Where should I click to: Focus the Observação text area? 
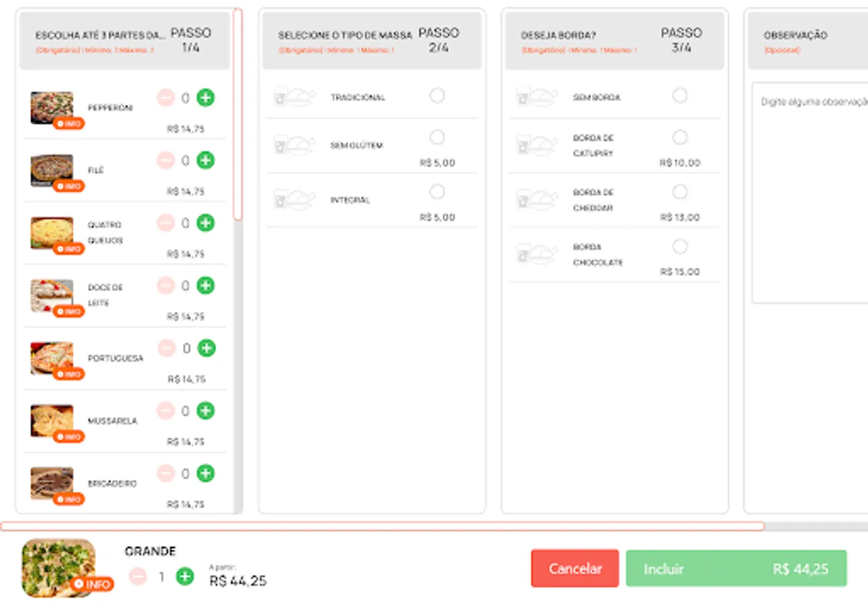tap(810, 193)
